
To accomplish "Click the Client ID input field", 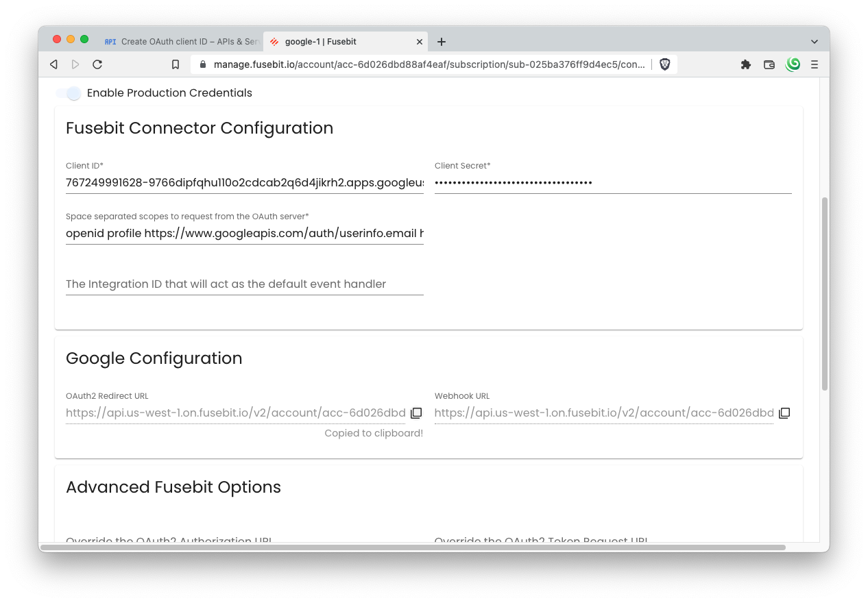I will tap(245, 183).
